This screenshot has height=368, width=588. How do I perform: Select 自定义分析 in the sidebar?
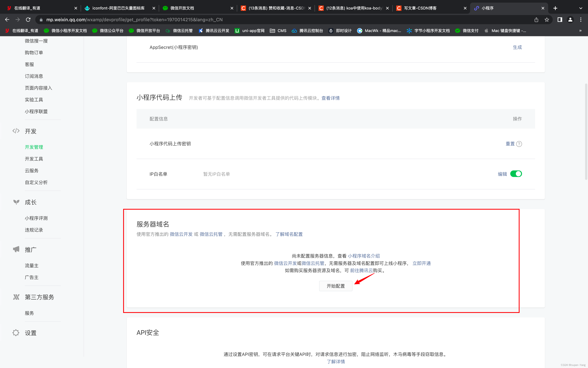[x=36, y=182]
